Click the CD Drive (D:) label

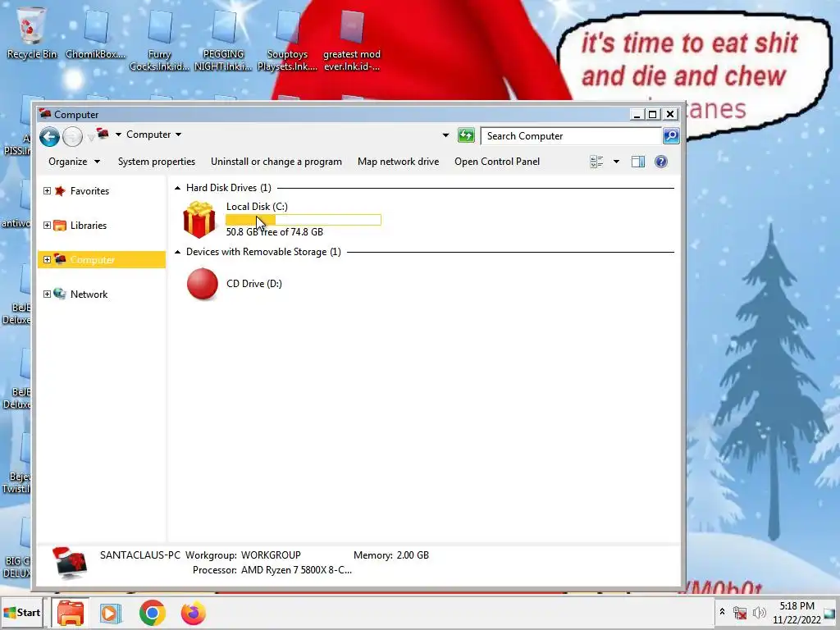254,284
